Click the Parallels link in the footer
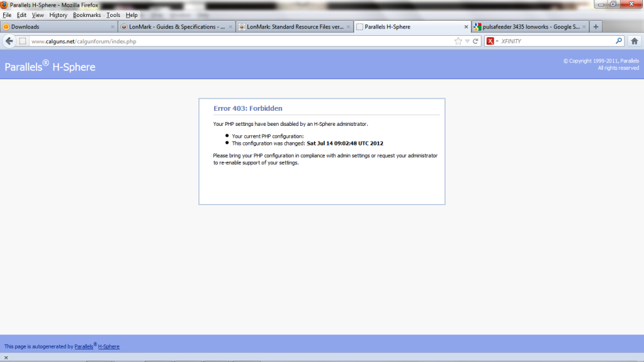 (x=84, y=346)
